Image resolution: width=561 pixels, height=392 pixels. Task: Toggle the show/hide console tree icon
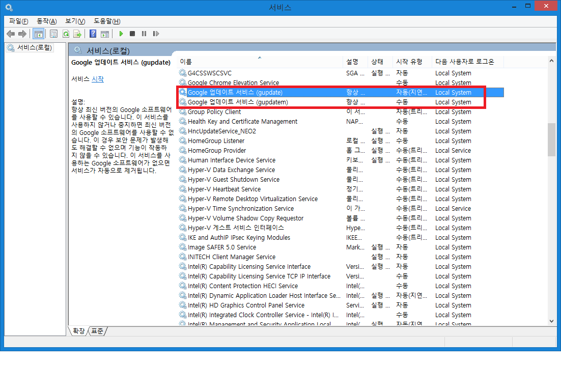coord(38,34)
